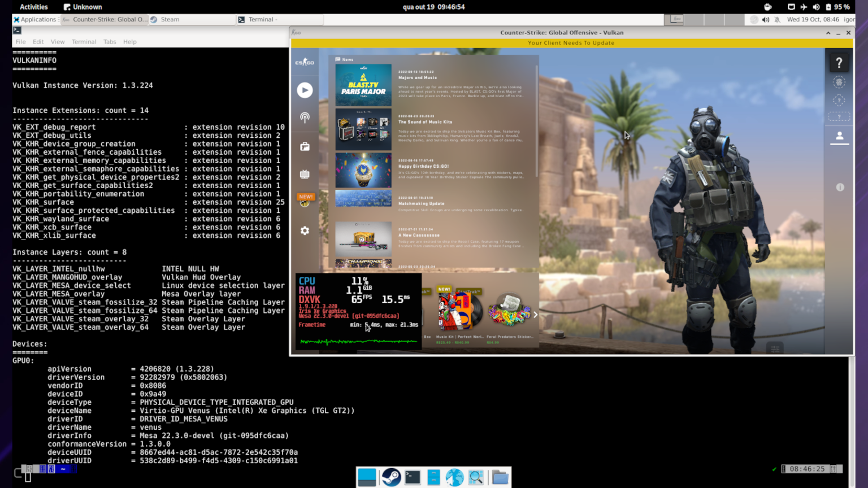Switch to Counter-Strike taskbar window button
This screenshot has width=868, height=488.
pos(105,19)
